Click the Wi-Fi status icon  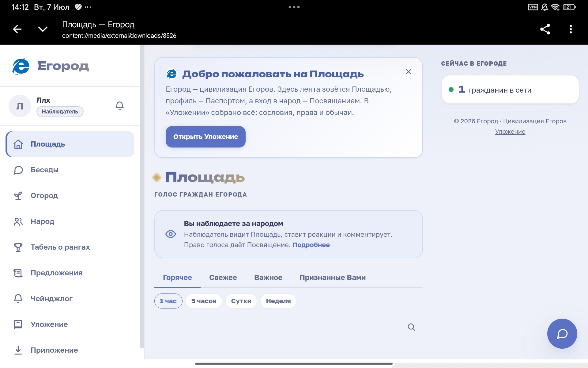point(556,7)
